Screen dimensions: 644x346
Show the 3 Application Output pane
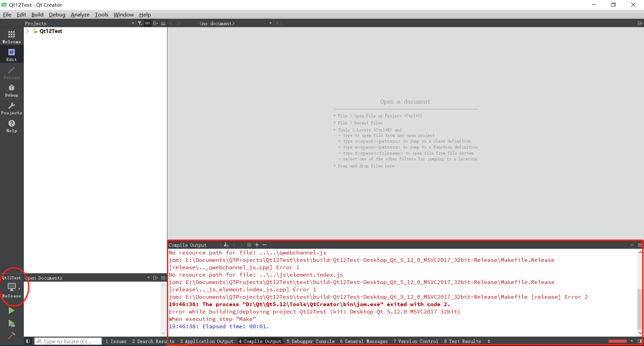click(x=207, y=341)
